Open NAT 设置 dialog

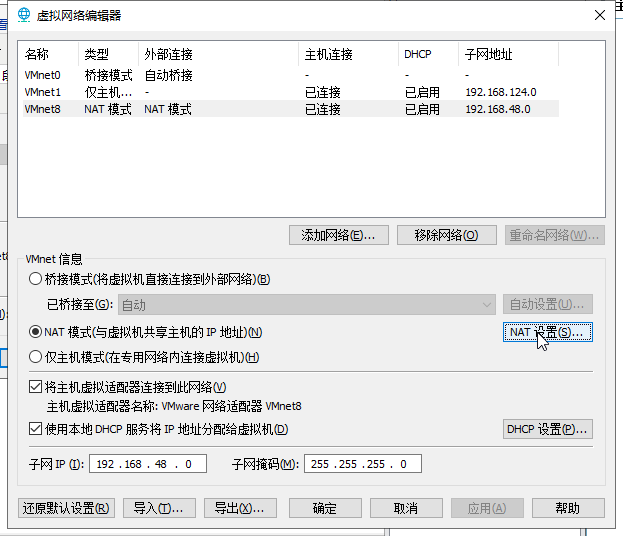pyautogui.click(x=548, y=332)
